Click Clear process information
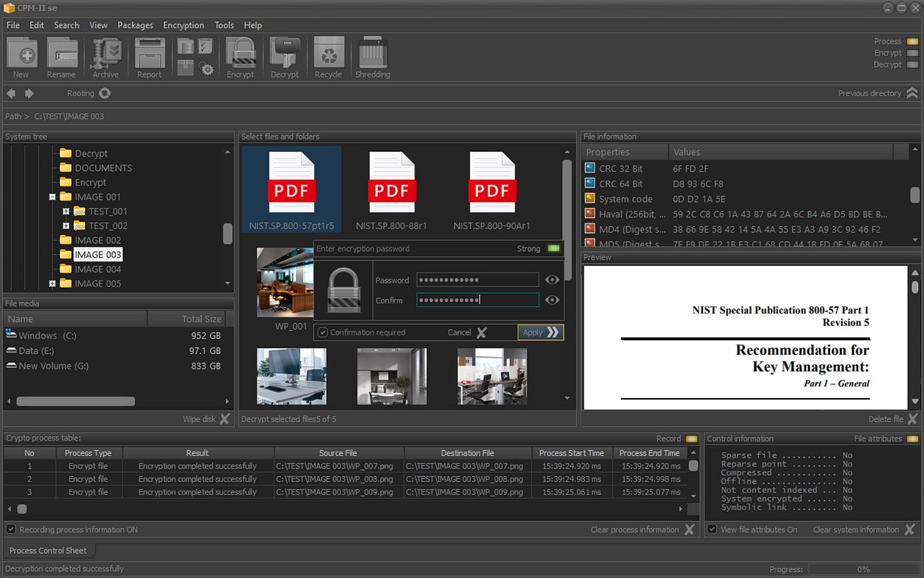Image resolution: width=924 pixels, height=578 pixels. point(636,529)
